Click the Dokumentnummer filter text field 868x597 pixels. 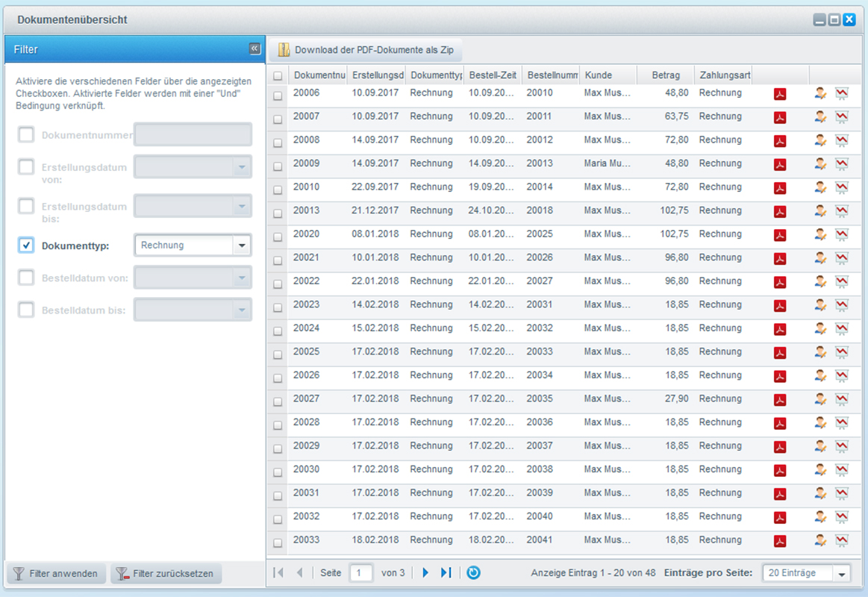pos(193,134)
